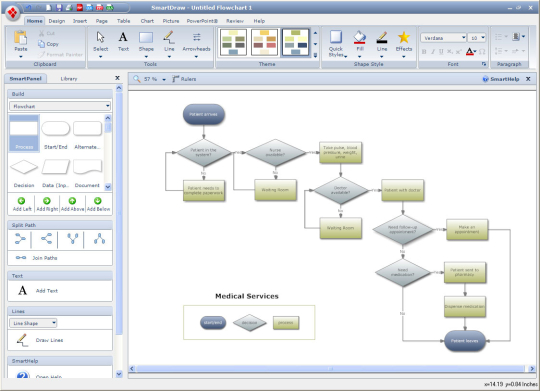Screen dimensions: 540x391
Task: Click the Add Right green arrow
Action: click(x=46, y=201)
